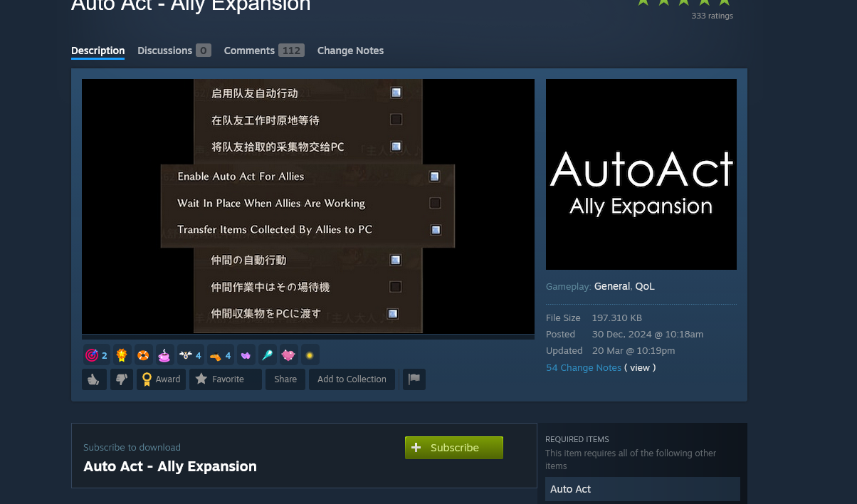The width and height of the screenshot is (857, 504).
Task: Click the 'Subscribe to download' text
Action: 132,448
